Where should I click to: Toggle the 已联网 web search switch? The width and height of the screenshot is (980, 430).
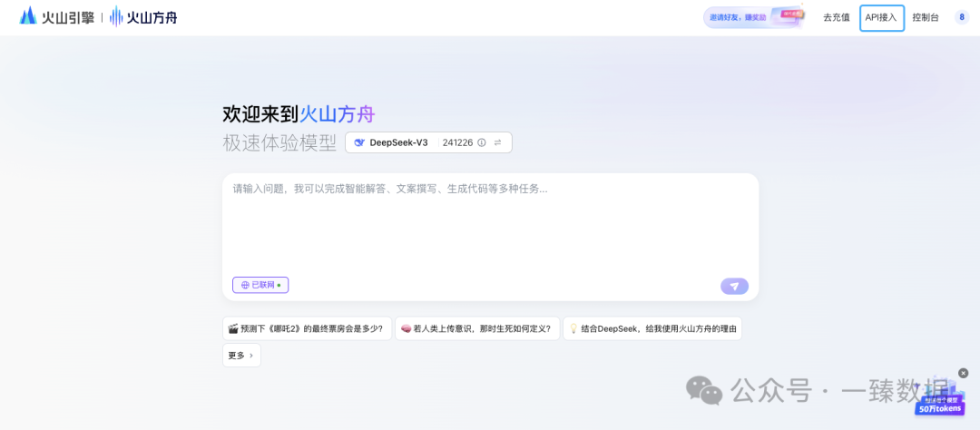point(260,285)
